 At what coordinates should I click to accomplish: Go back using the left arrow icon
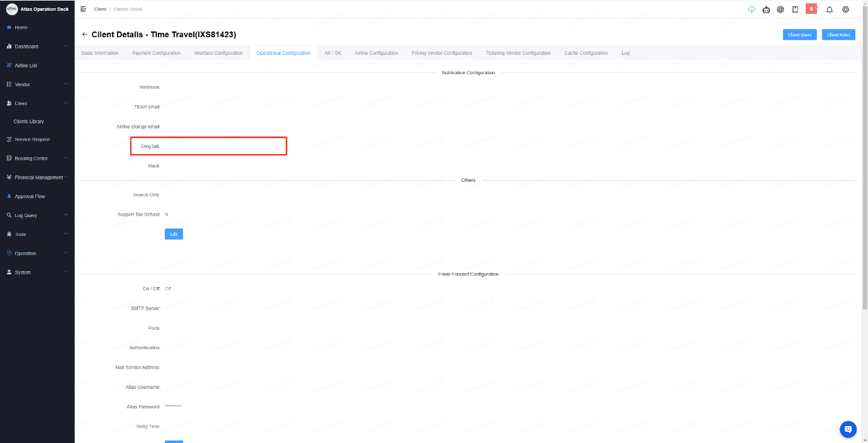point(85,34)
